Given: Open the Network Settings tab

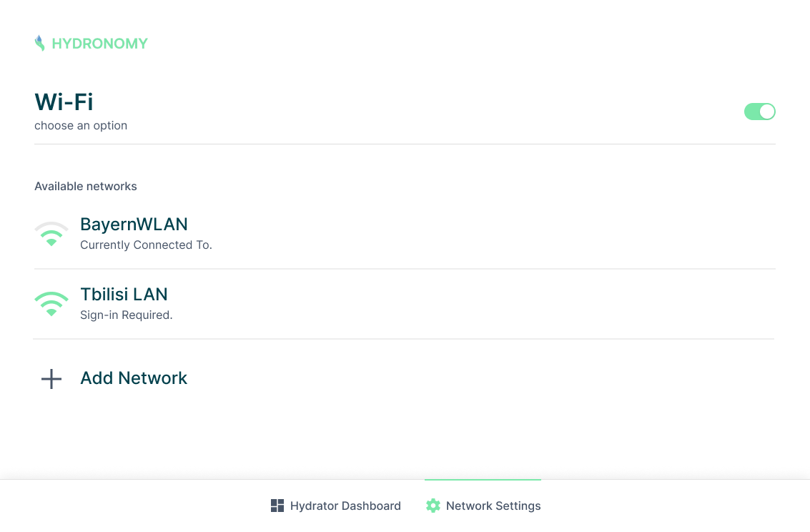Looking at the screenshot, I should pyautogui.click(x=493, y=506).
